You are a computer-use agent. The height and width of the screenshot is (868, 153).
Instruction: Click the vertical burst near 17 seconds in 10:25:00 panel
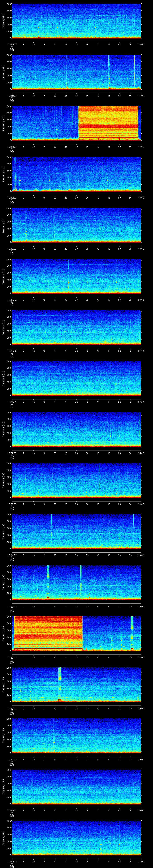click(48, 582)
